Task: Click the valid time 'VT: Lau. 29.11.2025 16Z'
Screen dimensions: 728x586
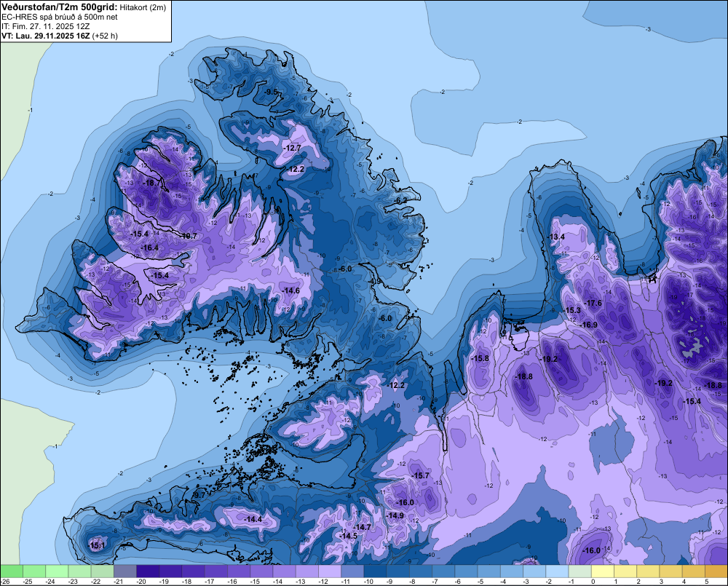Action: coord(46,36)
